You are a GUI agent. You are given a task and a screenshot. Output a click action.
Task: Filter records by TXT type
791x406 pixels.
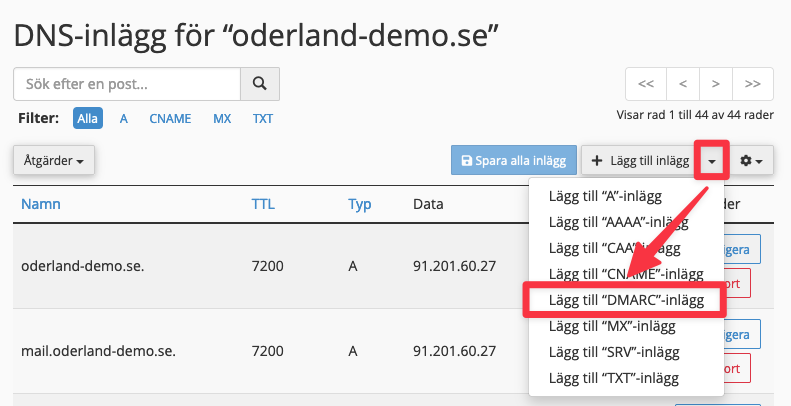point(263,118)
